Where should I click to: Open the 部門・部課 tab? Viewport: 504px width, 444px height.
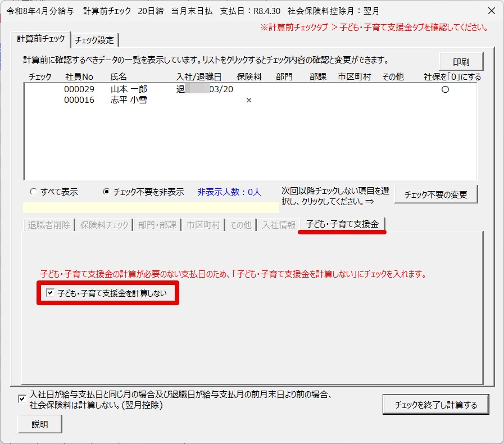click(x=157, y=225)
